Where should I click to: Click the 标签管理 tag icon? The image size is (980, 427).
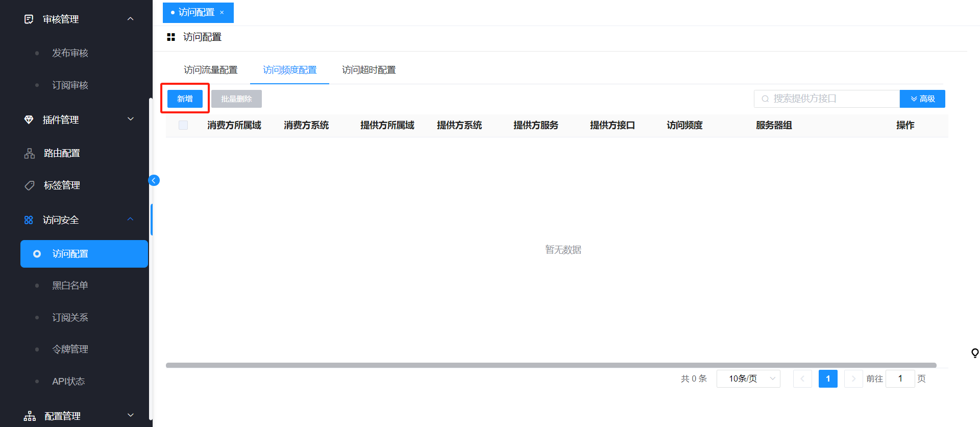(x=30, y=185)
